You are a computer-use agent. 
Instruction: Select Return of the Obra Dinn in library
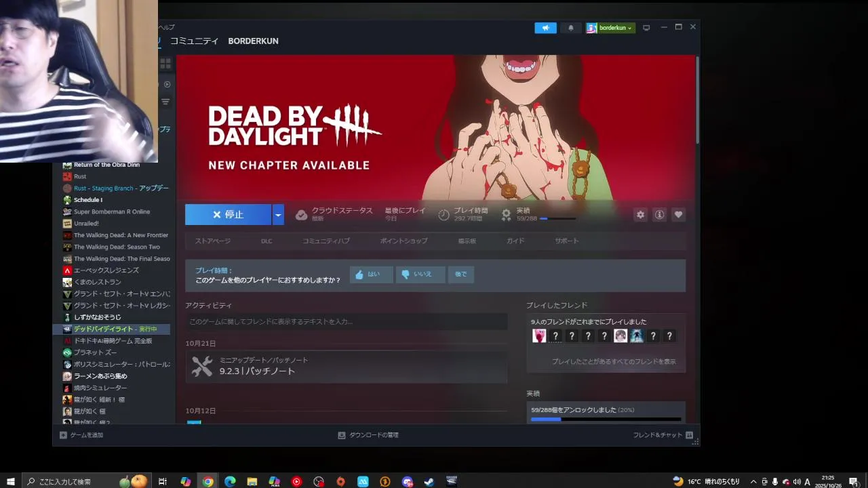click(x=106, y=165)
